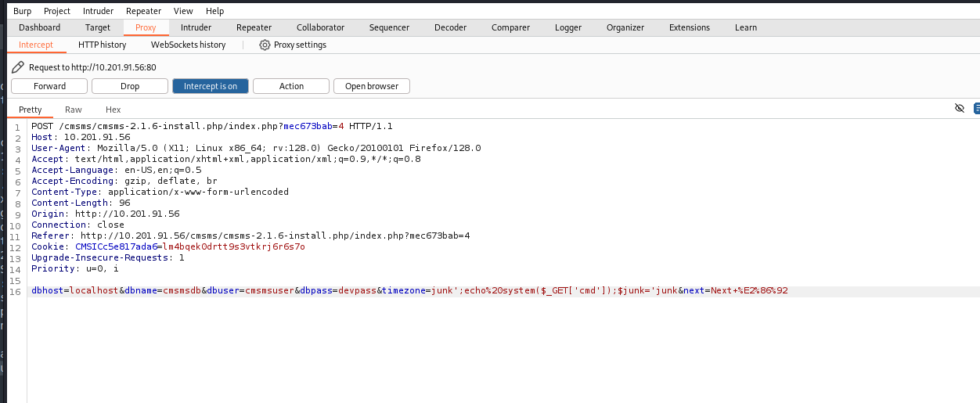Drop the intercepted request
Image resolution: width=980 pixels, height=403 pixels.
pos(130,86)
